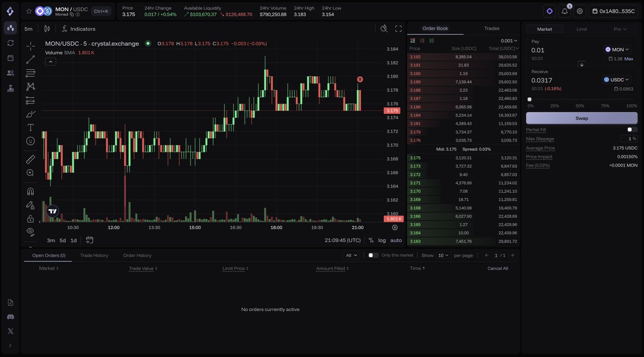Open the Discord link in sidebar
The image size is (644, 357).
click(10, 317)
